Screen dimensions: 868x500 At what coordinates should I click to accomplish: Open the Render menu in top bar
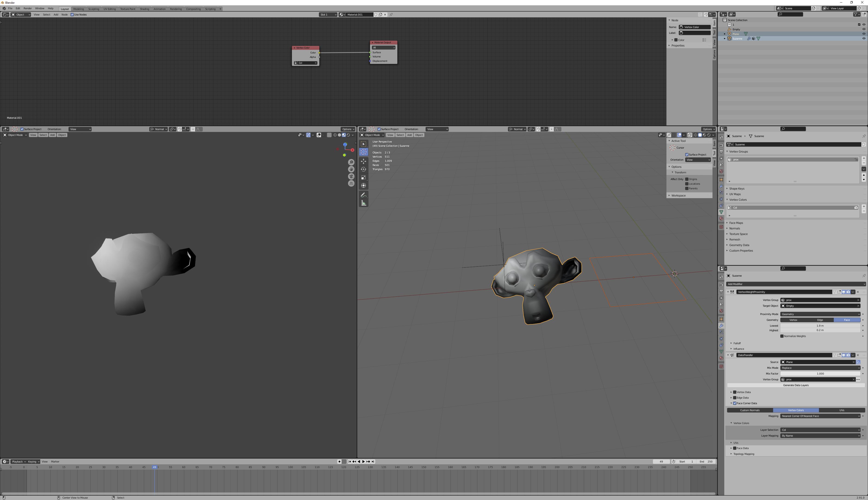click(x=28, y=8)
